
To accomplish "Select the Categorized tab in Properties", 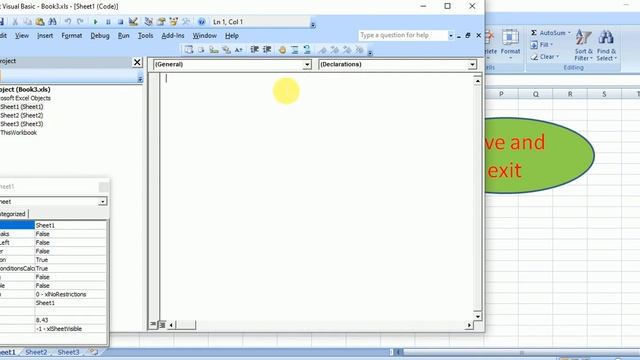I will [13, 214].
